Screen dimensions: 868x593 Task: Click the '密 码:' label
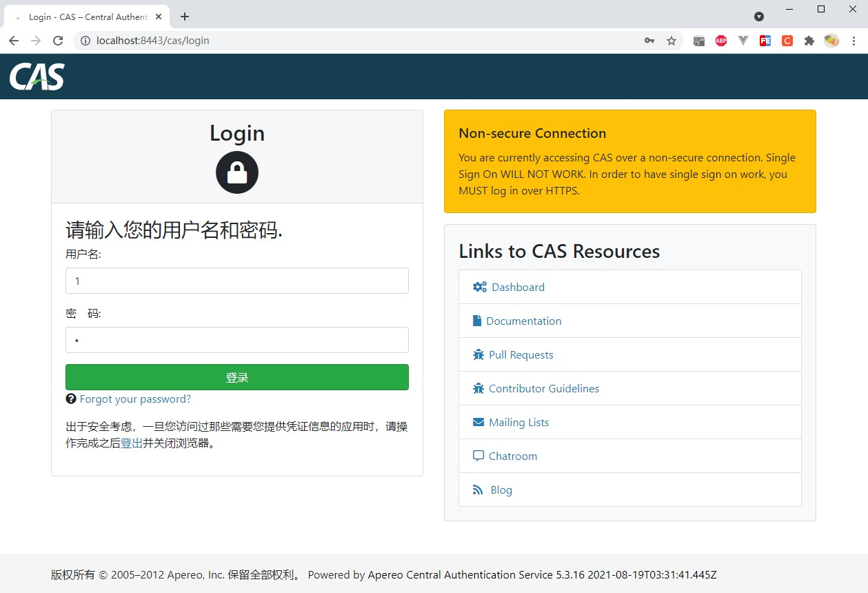pos(83,314)
